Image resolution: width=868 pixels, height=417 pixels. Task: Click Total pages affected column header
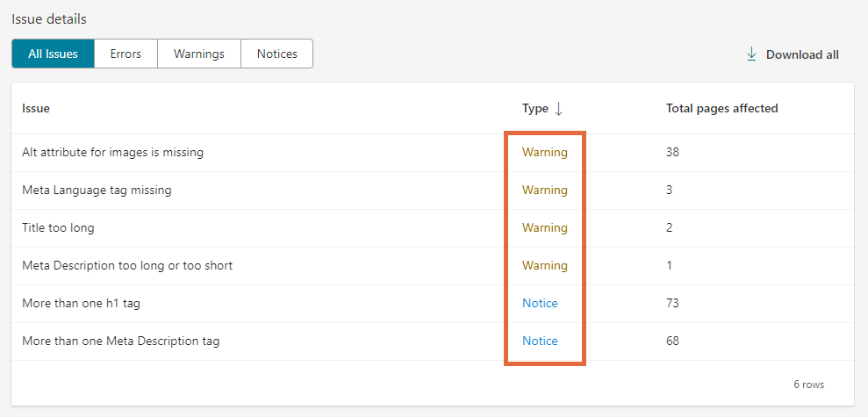(x=721, y=108)
